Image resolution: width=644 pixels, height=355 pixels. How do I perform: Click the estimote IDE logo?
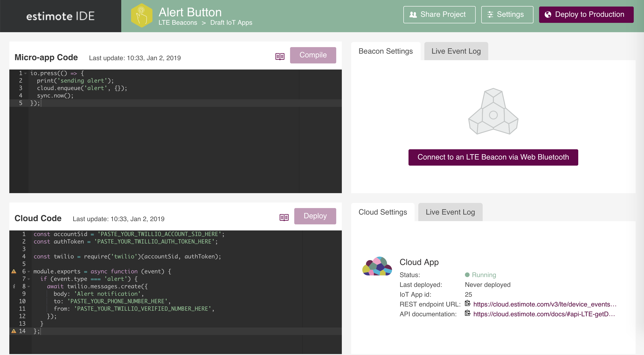point(60,16)
